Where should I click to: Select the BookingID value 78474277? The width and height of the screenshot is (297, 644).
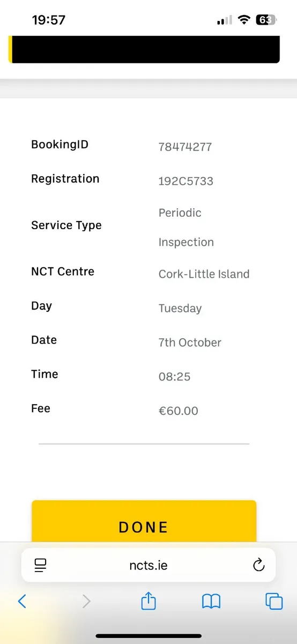(x=185, y=147)
